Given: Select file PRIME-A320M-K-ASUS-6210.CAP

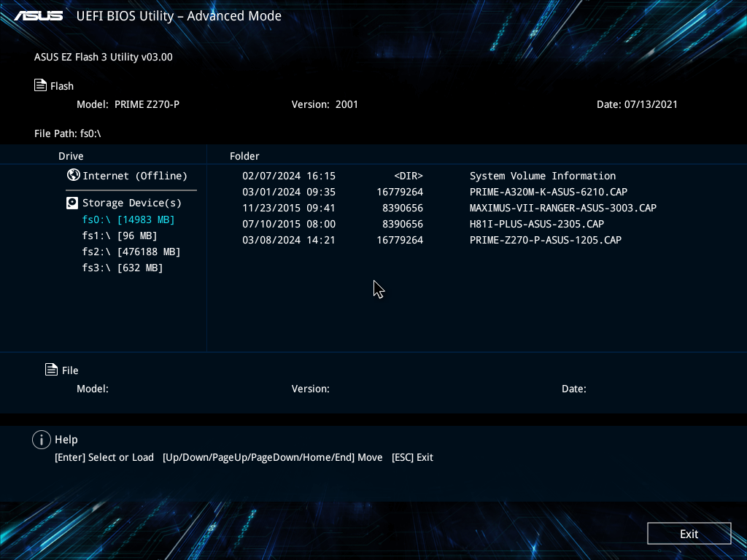Looking at the screenshot, I should tap(549, 192).
